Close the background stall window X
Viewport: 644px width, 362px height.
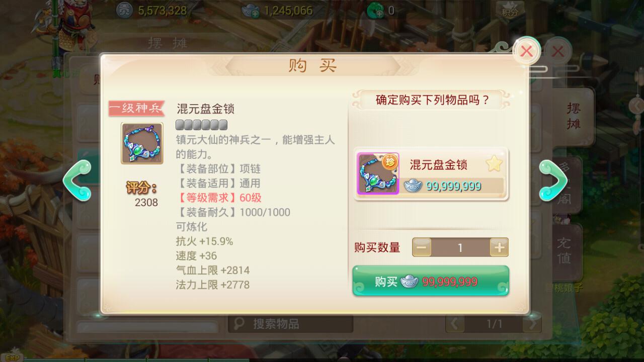(x=557, y=51)
